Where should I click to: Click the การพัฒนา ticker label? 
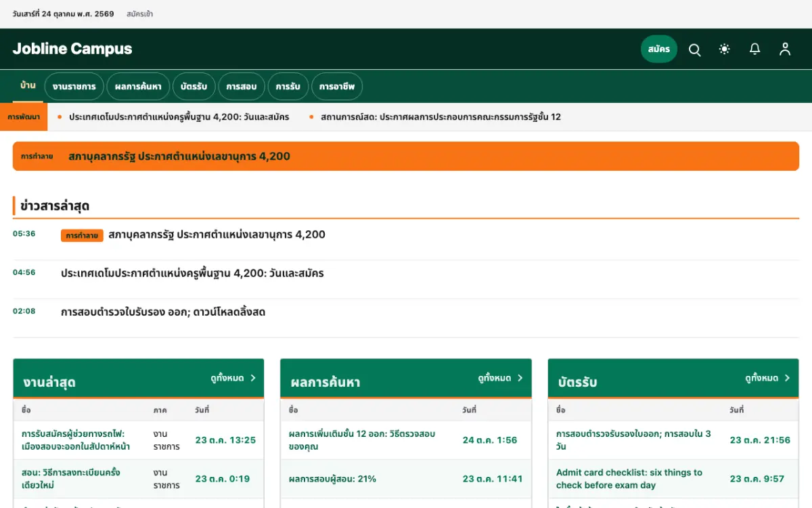point(24,117)
